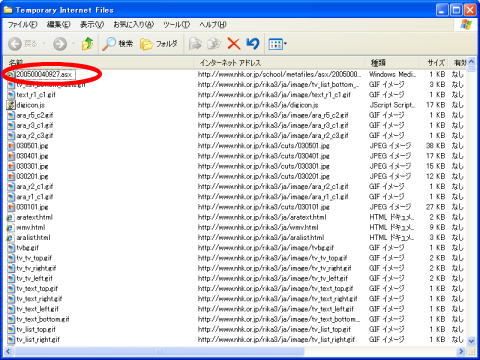This screenshot has width=480, height=360.
Task: Click the URL ending in /ja/digicon.js
Action: tap(258, 105)
